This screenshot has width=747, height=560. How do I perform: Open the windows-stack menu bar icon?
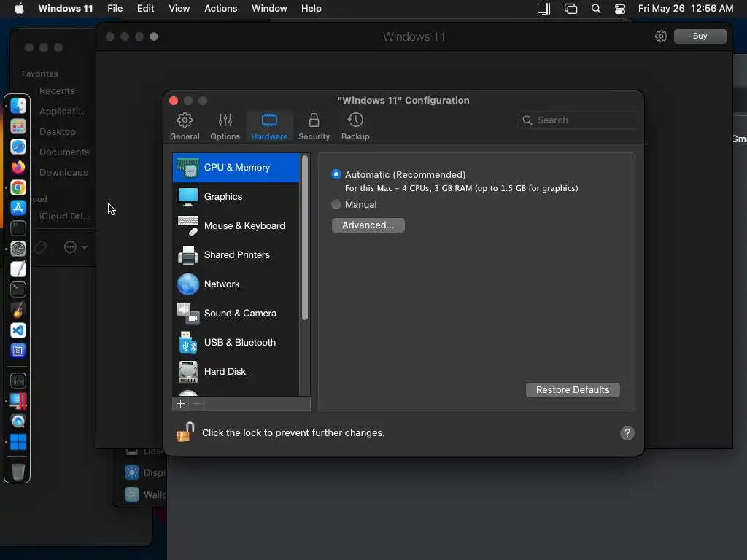tap(570, 9)
